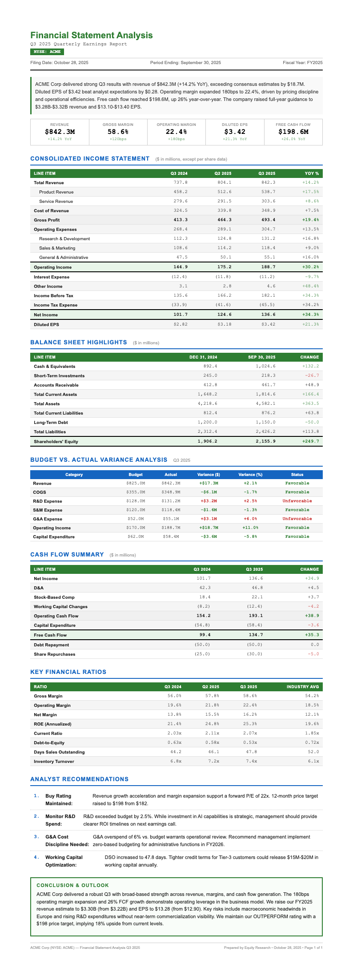Click G&A Expense variance +6.0%
This screenshot has height=980, width=353.
click(x=250, y=519)
